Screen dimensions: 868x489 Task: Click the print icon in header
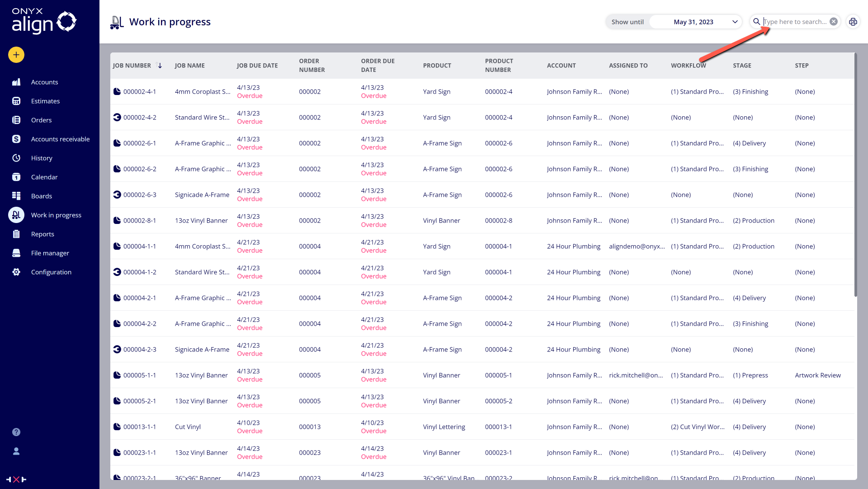853,22
